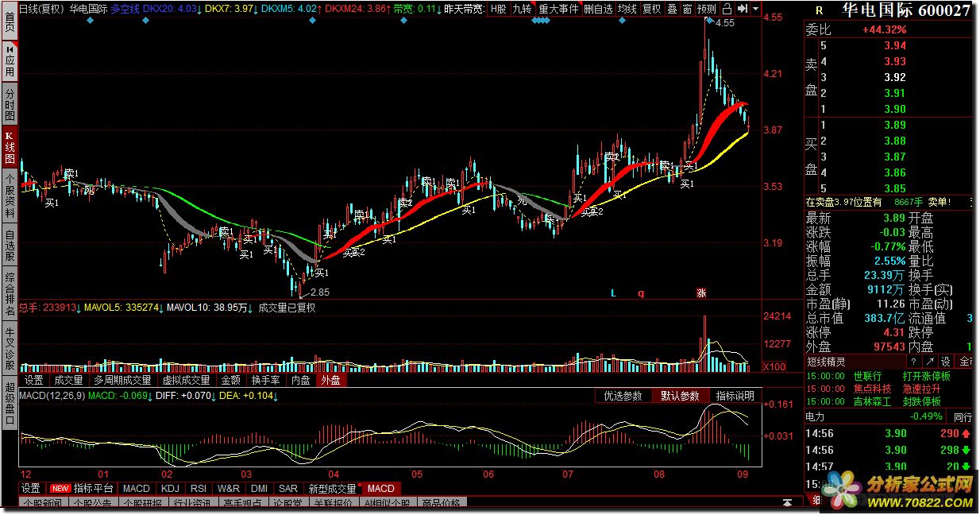This screenshot has height=515, width=980.
Task: Click 吉林森工 in 短线精灵 list
Action: point(872,401)
